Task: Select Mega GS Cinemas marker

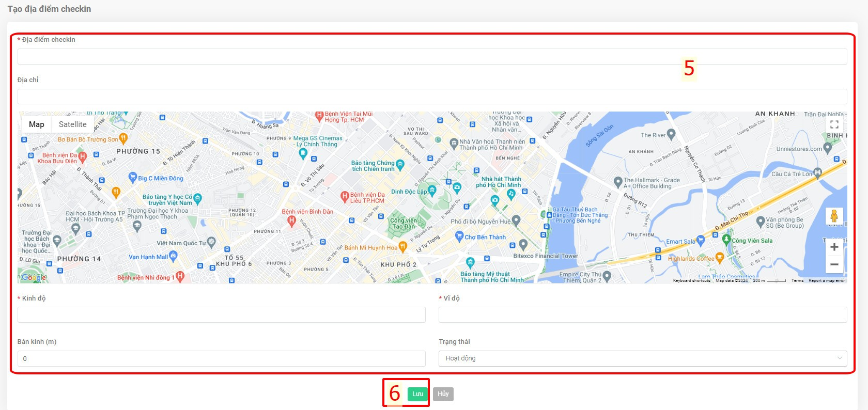Action: pos(303,153)
